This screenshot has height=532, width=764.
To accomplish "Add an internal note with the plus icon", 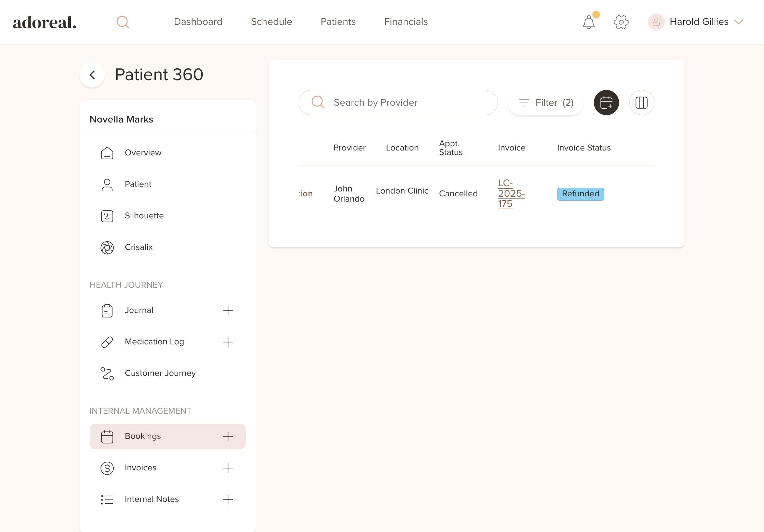I will point(228,499).
